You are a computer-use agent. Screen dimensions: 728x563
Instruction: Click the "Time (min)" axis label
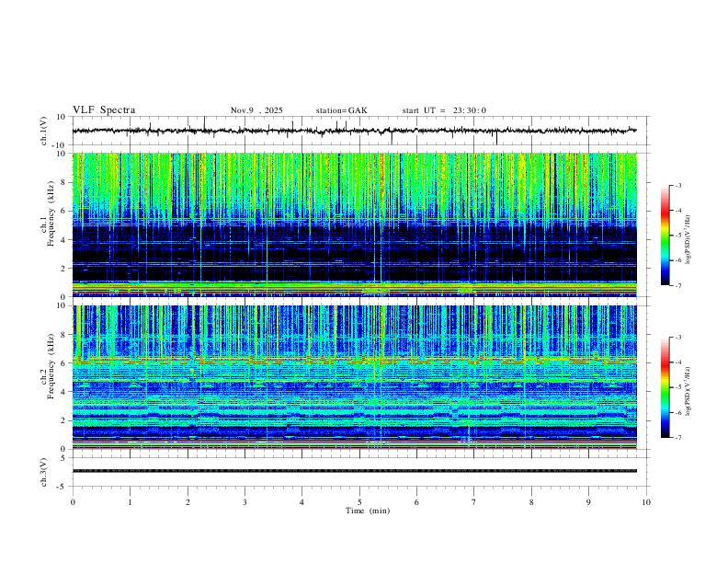(x=368, y=511)
